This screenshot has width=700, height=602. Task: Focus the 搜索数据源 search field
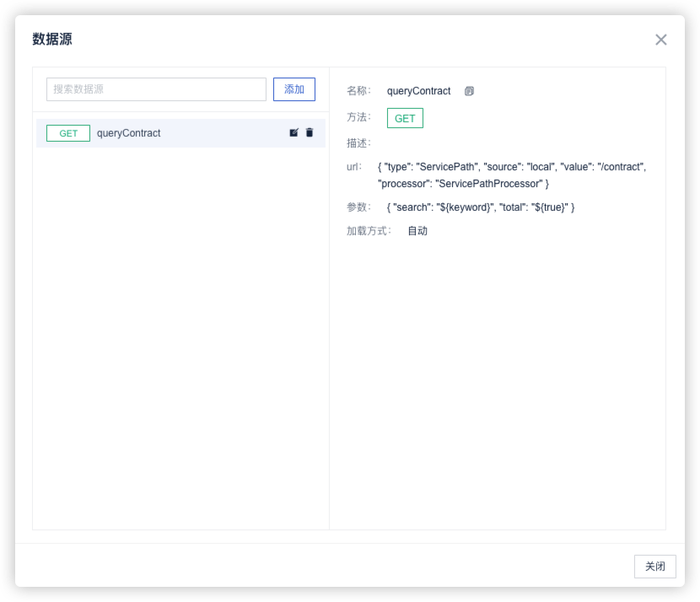[x=156, y=89]
